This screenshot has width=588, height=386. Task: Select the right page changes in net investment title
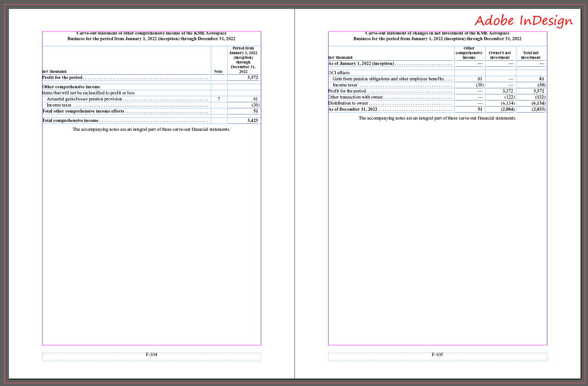(437, 36)
